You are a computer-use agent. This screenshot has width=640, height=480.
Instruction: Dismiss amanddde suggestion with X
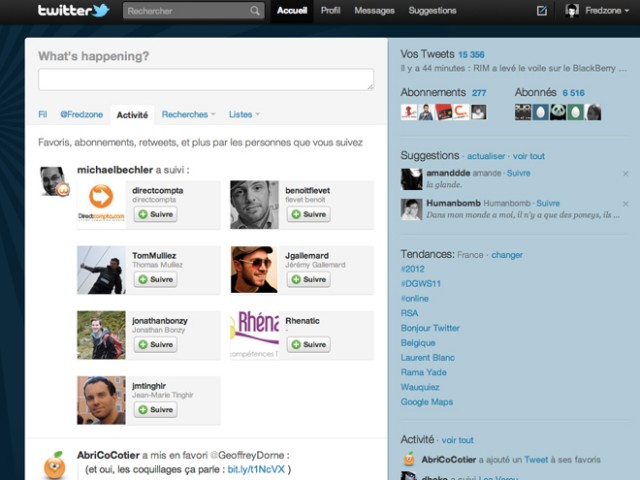pyautogui.click(x=625, y=174)
